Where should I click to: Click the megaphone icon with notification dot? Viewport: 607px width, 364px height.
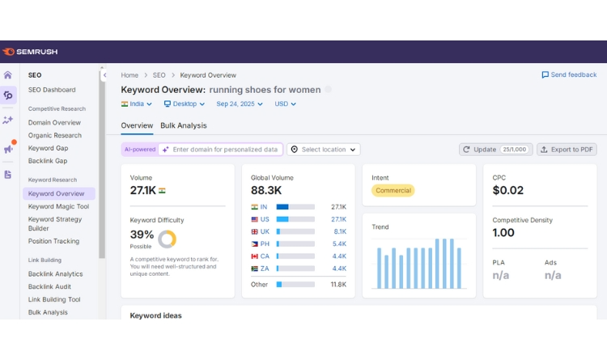tap(8, 148)
